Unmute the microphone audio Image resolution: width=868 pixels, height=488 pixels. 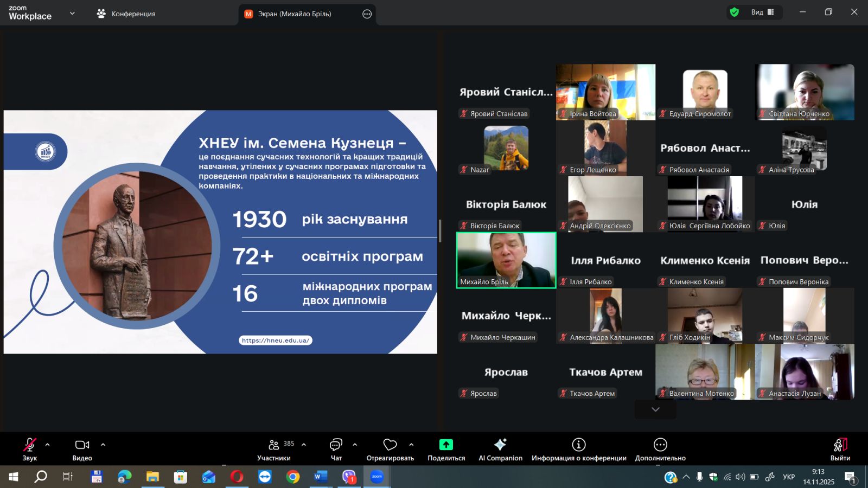[29, 445]
